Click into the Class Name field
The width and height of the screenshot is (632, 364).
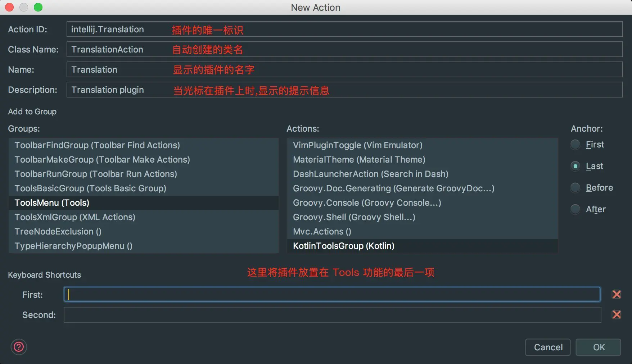tap(344, 50)
